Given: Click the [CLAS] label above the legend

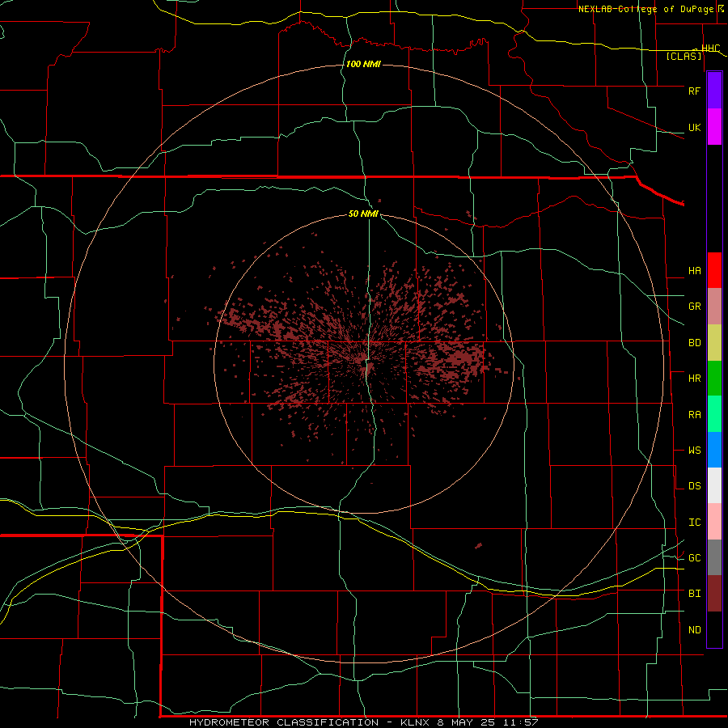Looking at the screenshot, I should coord(684,57).
